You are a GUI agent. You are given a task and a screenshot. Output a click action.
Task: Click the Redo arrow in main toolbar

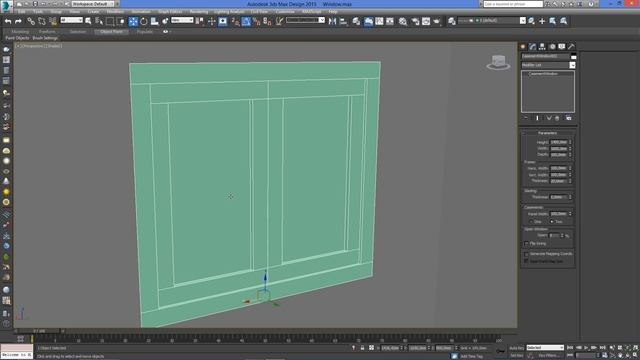click(x=18, y=21)
